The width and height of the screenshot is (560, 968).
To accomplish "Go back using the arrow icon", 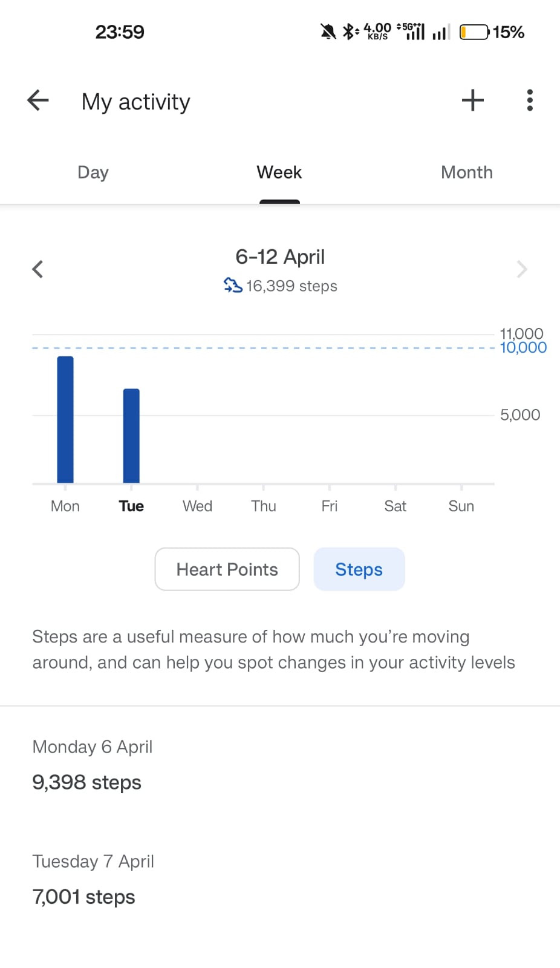I will click(x=37, y=100).
